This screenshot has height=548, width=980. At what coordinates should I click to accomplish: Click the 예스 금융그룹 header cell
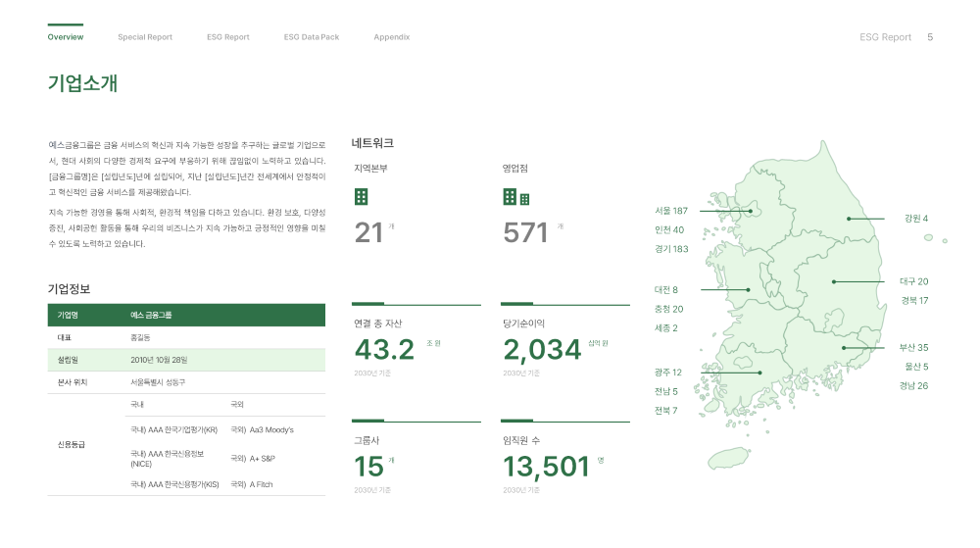tap(151, 315)
